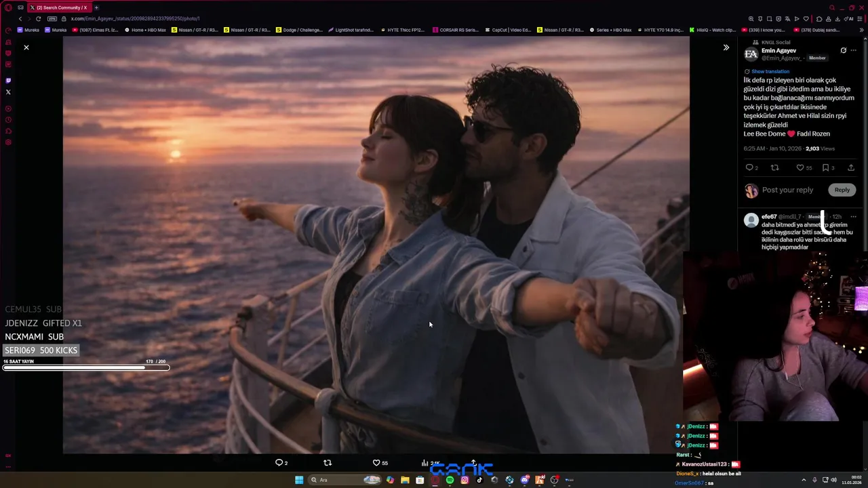The image size is (868, 488).
Task: Open HilalQ Watch clip bookmark
Action: click(712, 30)
